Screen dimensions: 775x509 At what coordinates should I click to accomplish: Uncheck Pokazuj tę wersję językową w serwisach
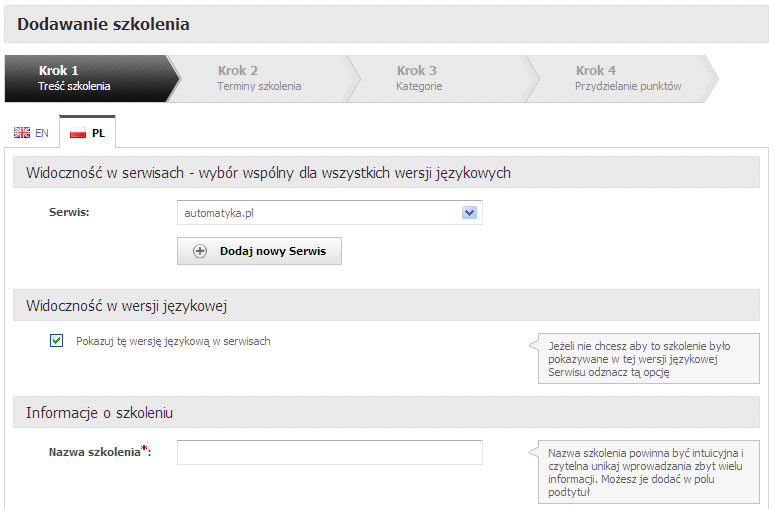click(56, 341)
